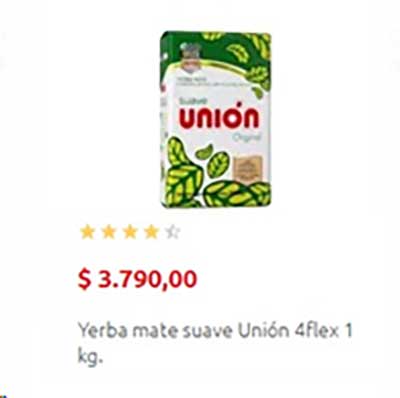Click the crest emblem atop the package
400x398 pixels.
[190, 58]
